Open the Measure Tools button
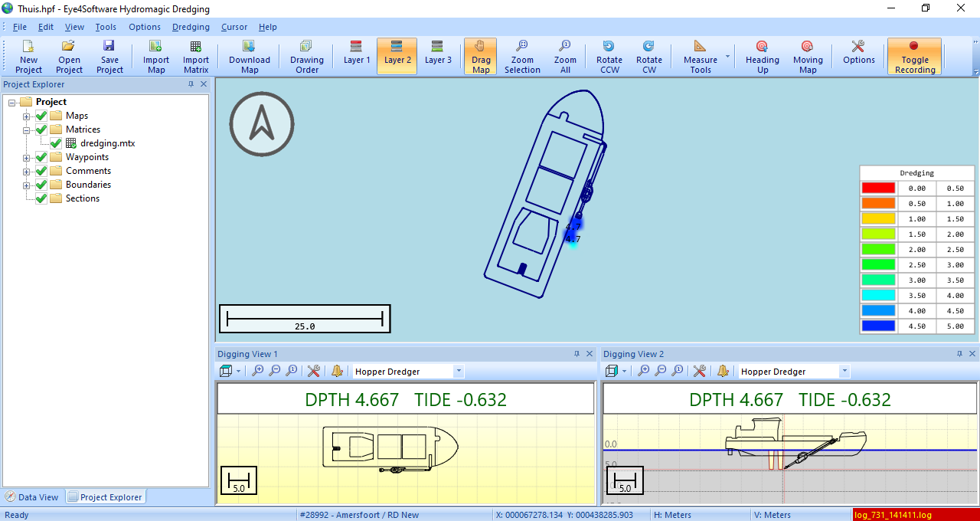980x521 pixels. [x=701, y=56]
